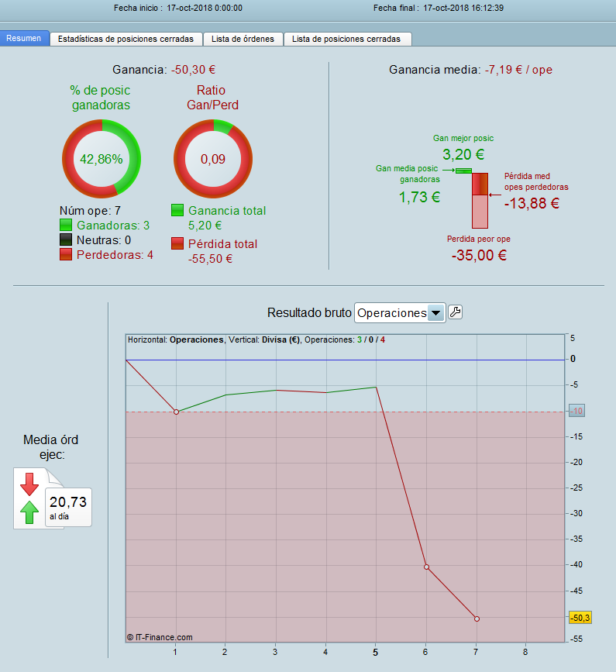Click the '0,09' ratio value
Screen dimensions: 616x672
coord(213,159)
